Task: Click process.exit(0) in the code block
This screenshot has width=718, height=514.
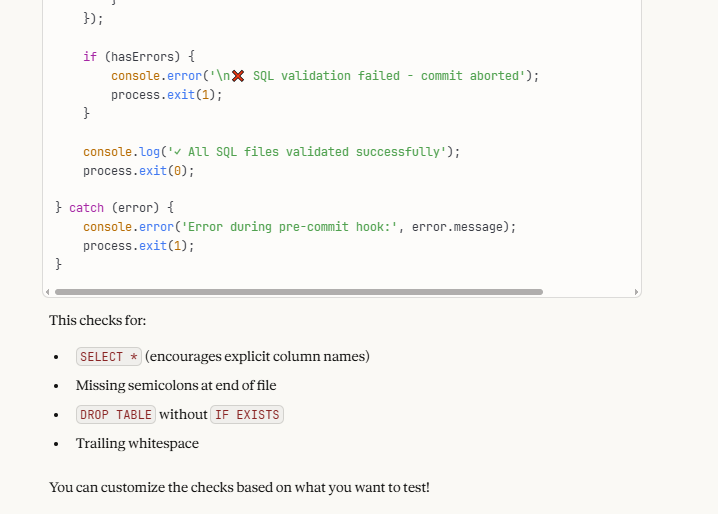Action: coord(138,171)
